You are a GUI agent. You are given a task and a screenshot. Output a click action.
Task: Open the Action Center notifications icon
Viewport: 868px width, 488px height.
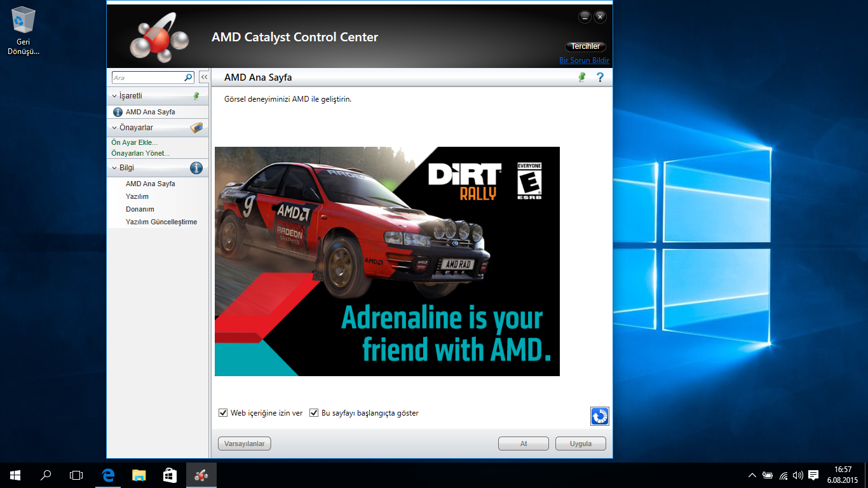[813, 475]
